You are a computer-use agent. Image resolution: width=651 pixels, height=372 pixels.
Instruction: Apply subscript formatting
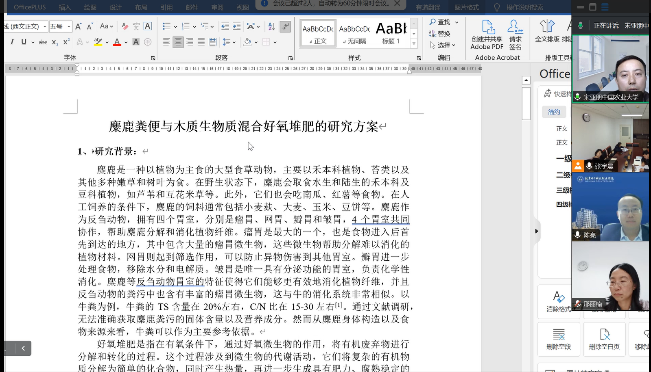[55, 42]
